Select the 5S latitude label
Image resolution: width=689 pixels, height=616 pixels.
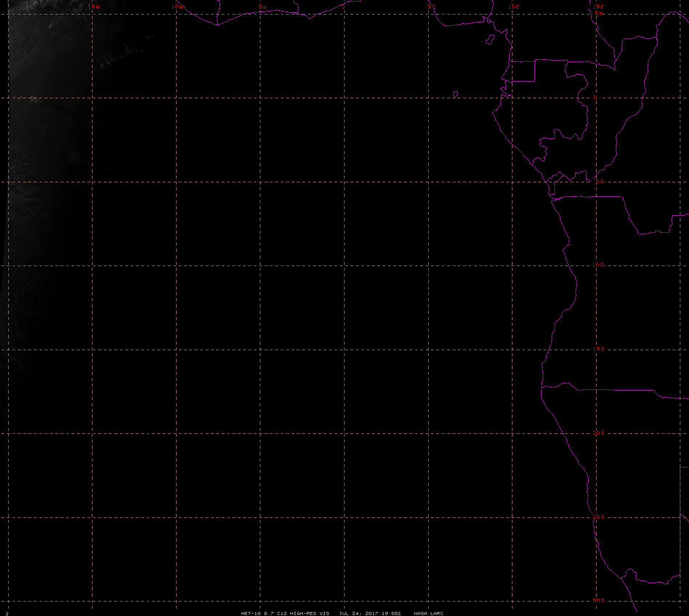point(600,181)
